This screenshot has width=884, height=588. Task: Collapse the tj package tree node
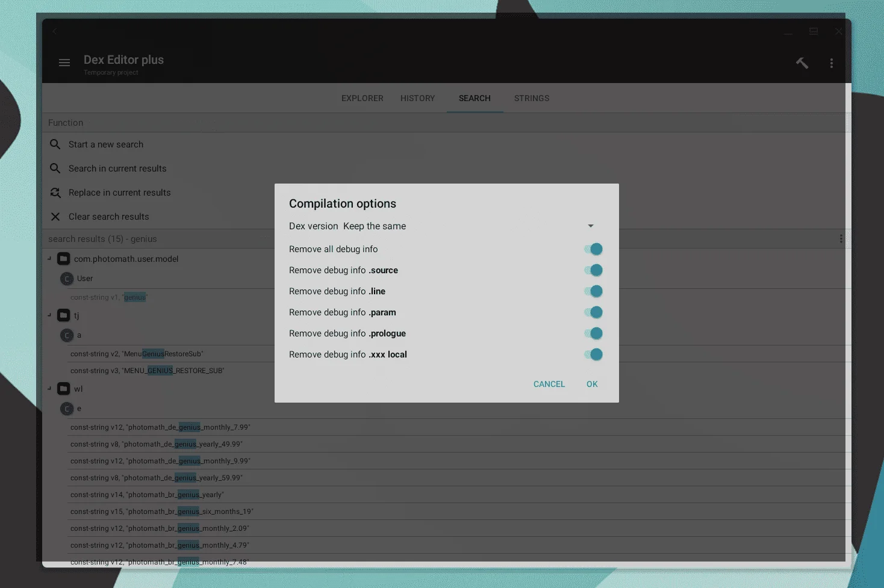pos(49,315)
